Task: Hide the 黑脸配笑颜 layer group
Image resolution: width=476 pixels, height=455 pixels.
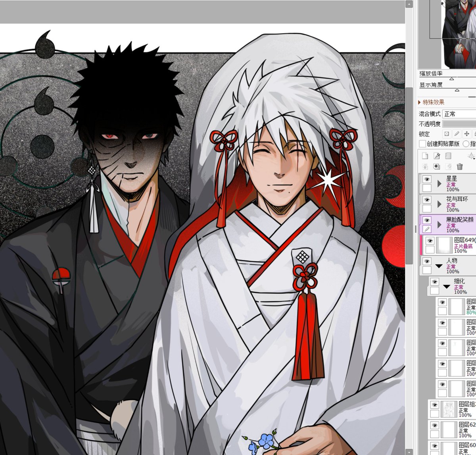Action: 427,220
